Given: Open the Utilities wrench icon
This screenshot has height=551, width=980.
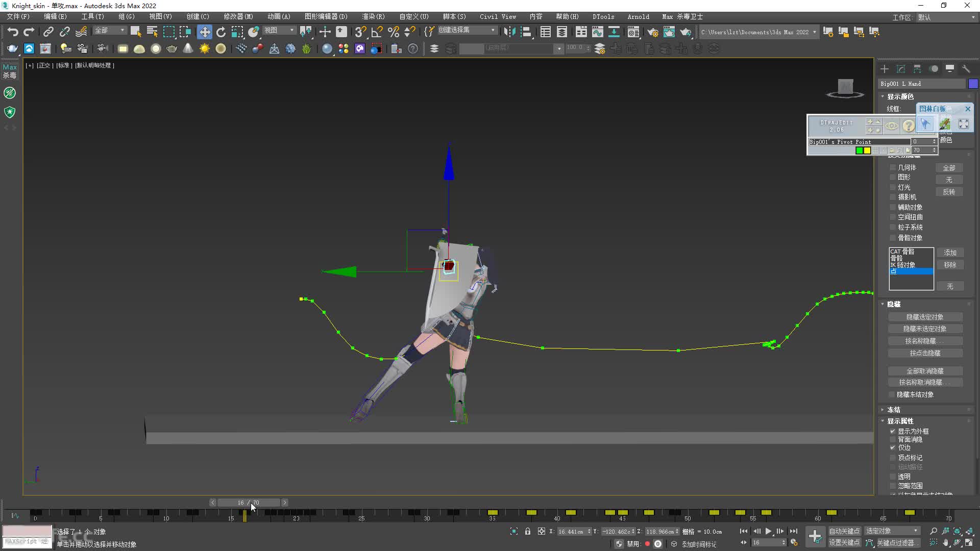Looking at the screenshot, I should pyautogui.click(x=966, y=69).
